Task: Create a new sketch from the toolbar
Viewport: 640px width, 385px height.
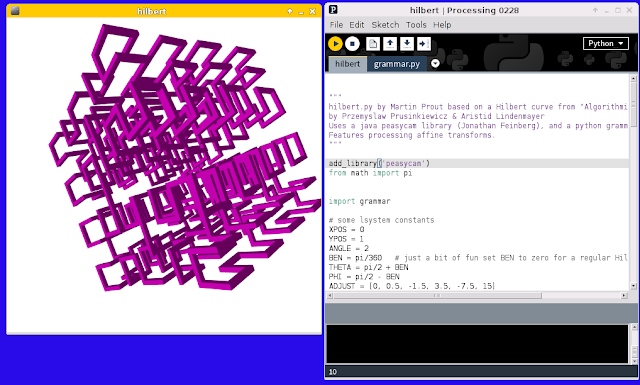Action: 373,44
